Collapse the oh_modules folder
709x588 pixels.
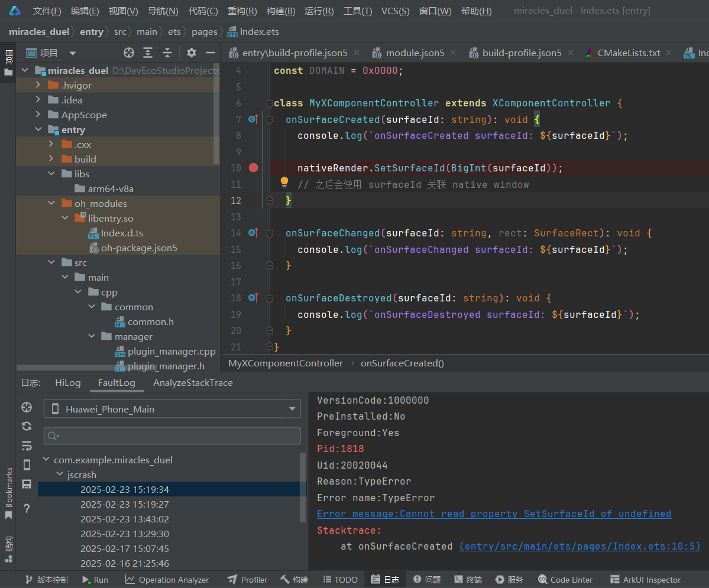click(x=51, y=203)
